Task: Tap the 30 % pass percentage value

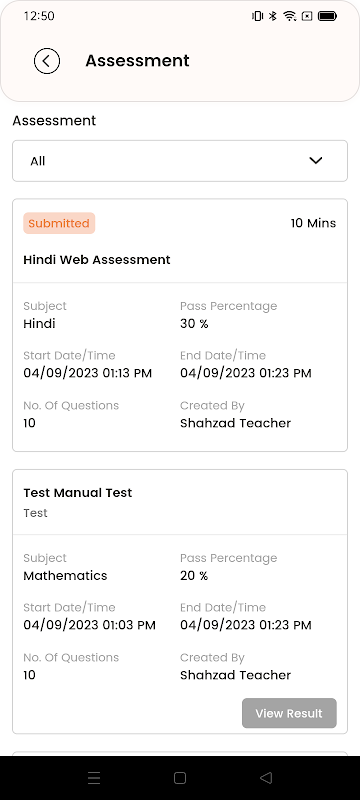Action: pos(194,324)
